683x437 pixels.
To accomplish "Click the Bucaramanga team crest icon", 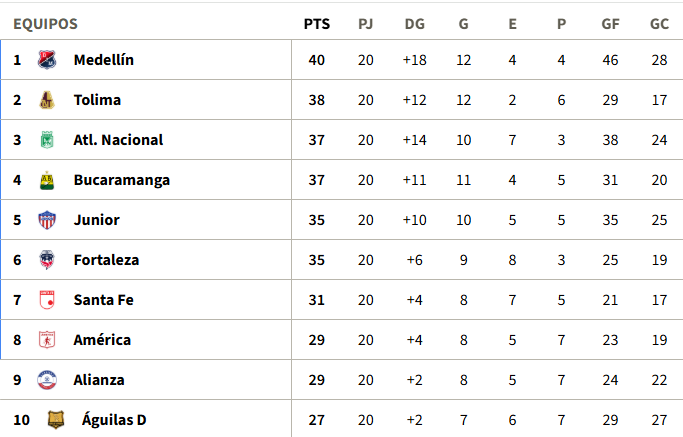I will [x=46, y=180].
